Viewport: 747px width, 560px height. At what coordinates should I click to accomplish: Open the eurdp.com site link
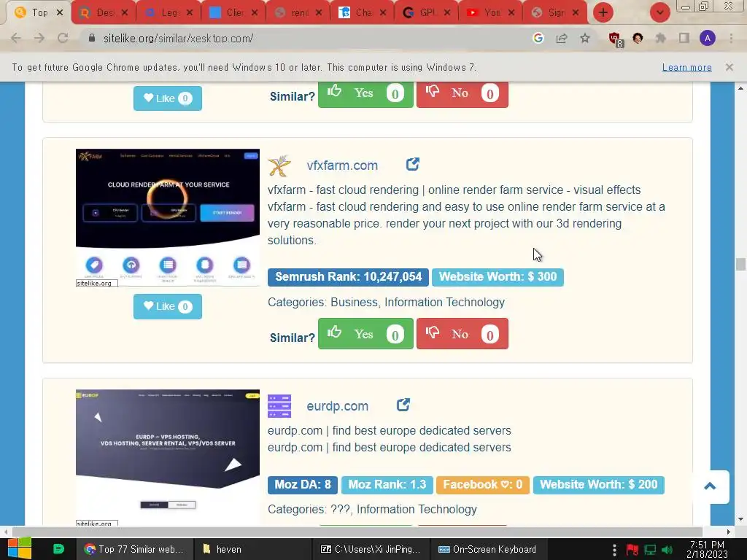[x=337, y=406]
